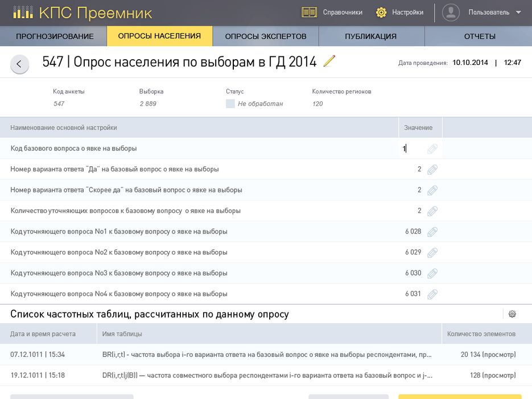Screen dimensions: 532x399
Task: Click paperclip icon for Код базового вопроса row
Action: (432, 149)
